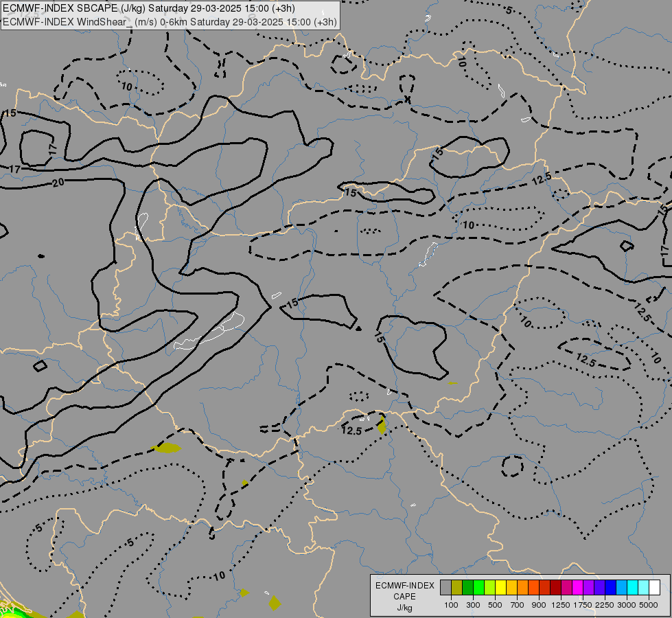This screenshot has width=672, height=618.
Task: Click the 'ECMWF-INDEX' legend label
Action: (x=405, y=586)
